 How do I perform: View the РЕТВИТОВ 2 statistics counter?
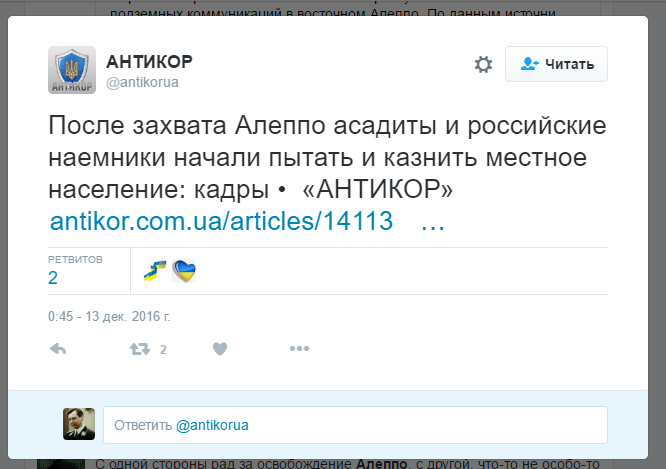pos(75,271)
